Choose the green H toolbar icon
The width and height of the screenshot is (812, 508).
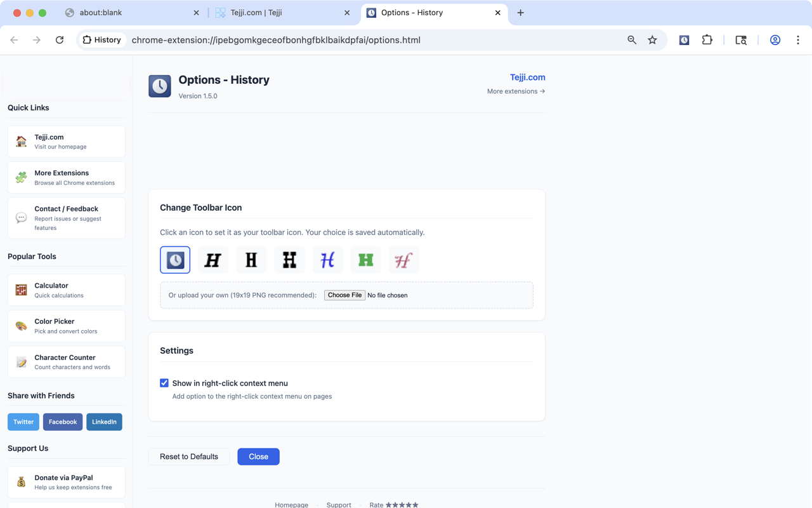point(365,259)
